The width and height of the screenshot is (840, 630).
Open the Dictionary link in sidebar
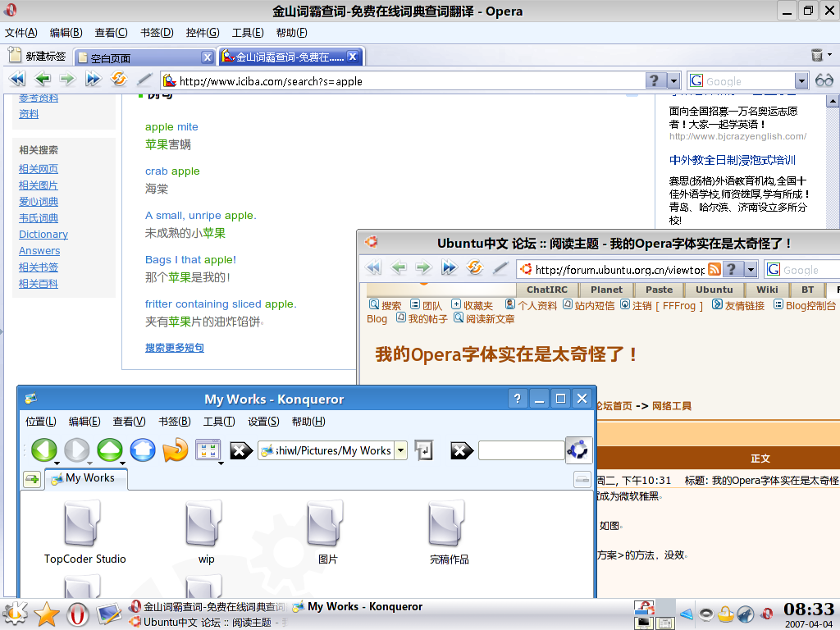(x=43, y=234)
